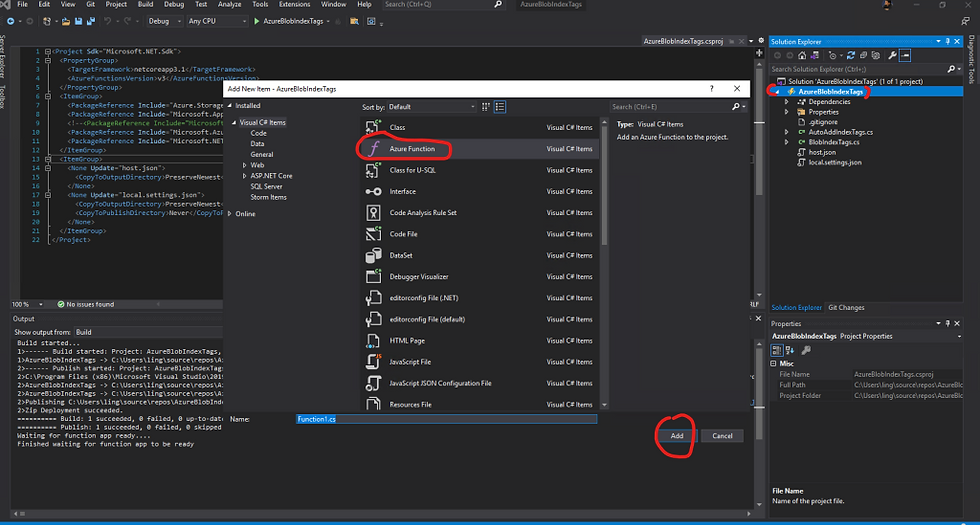
Task: Open the Any CPU platform dropdown
Action: tap(218, 21)
